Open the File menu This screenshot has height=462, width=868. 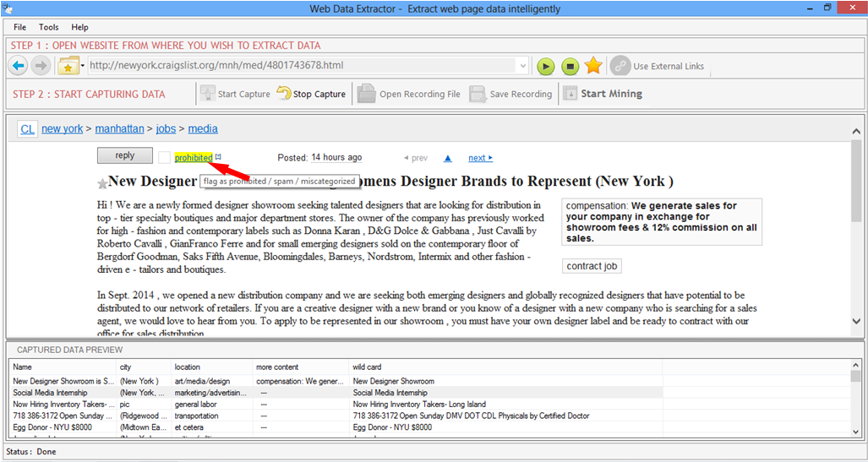[20, 27]
